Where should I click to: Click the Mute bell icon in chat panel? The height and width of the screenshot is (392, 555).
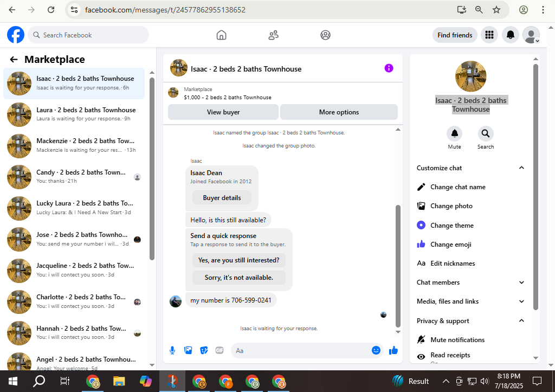(x=455, y=133)
